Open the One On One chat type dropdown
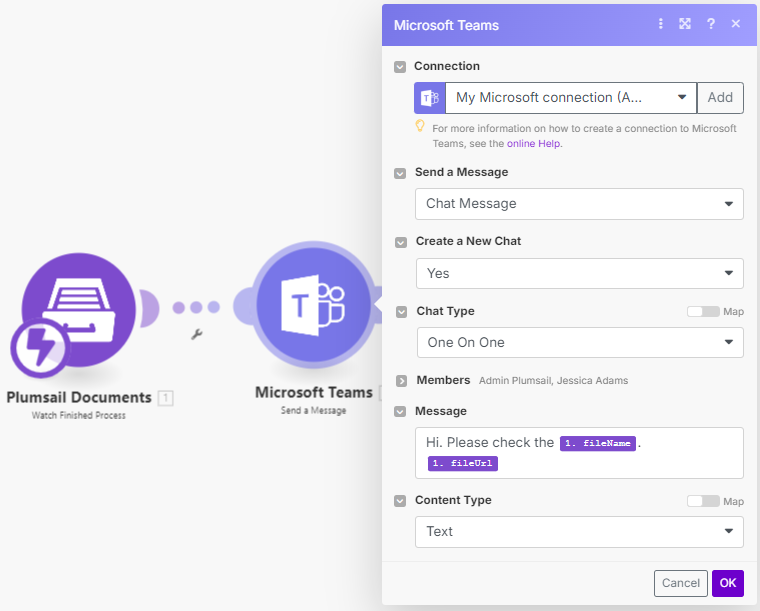 tap(580, 343)
